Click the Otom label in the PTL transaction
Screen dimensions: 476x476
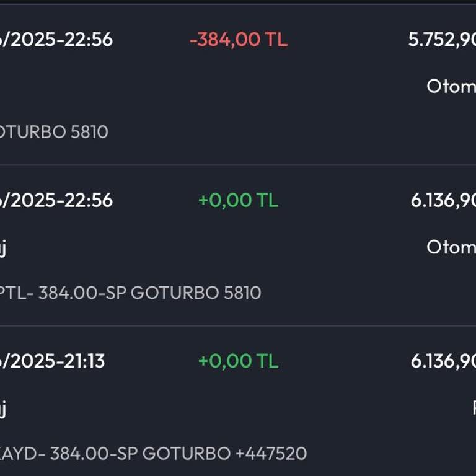(x=451, y=247)
